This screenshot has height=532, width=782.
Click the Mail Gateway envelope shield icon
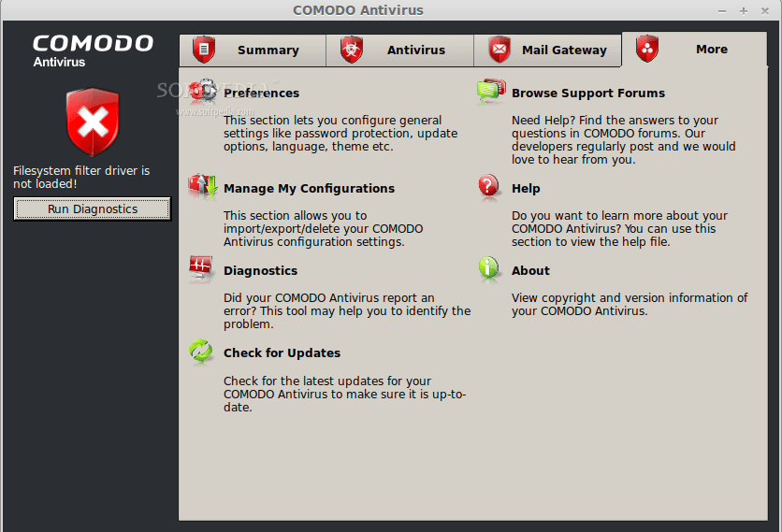tap(500, 50)
